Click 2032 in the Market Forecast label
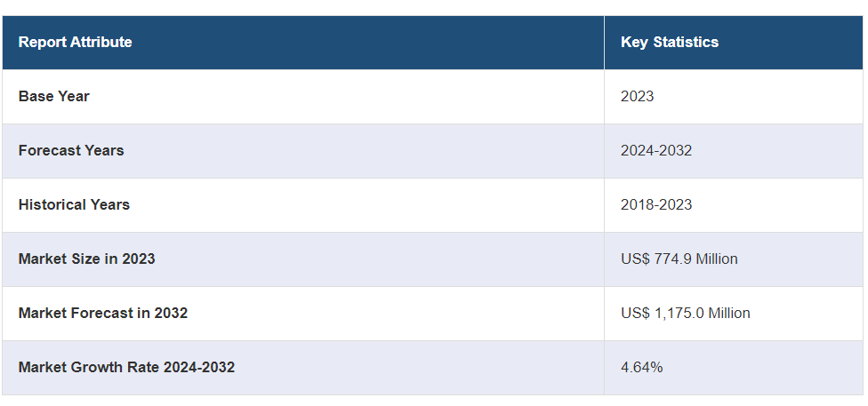Screen dimensions: 868x406 click(x=171, y=313)
